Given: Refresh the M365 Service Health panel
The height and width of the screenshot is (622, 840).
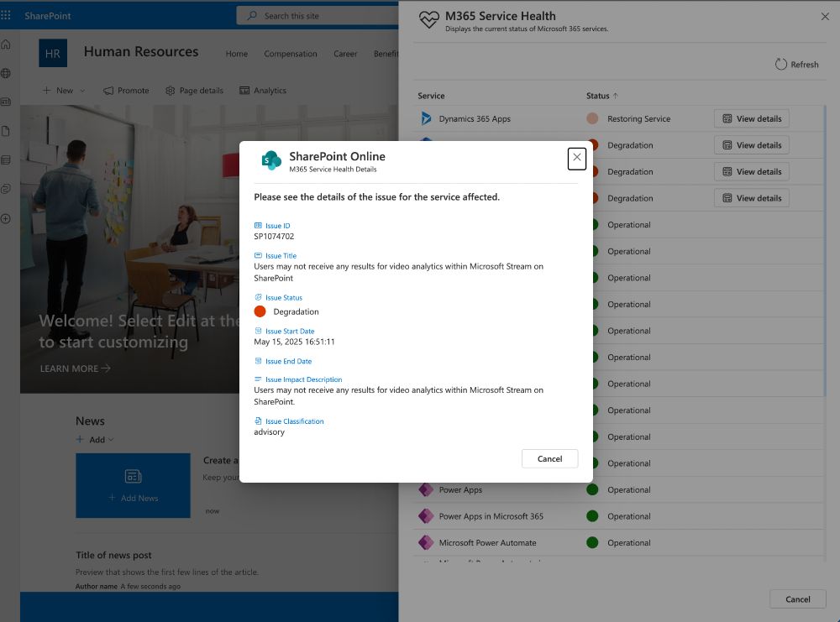Looking at the screenshot, I should pos(796,65).
